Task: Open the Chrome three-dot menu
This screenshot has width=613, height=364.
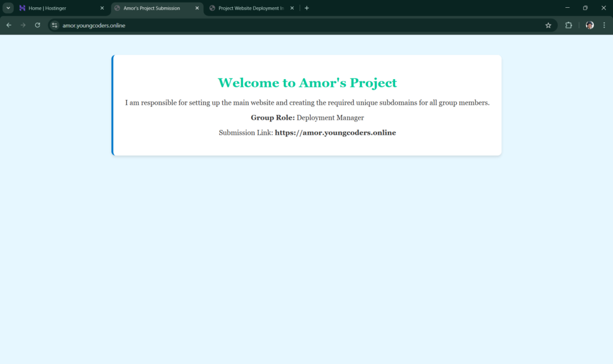Action: 604,25
